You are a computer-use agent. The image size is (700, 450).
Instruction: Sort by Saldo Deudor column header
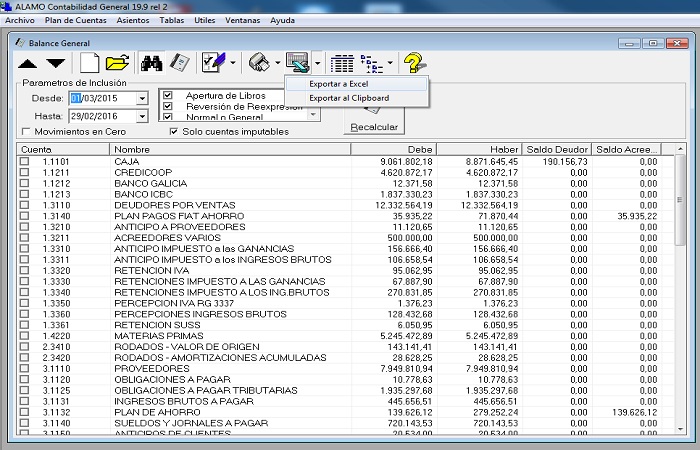[557, 150]
